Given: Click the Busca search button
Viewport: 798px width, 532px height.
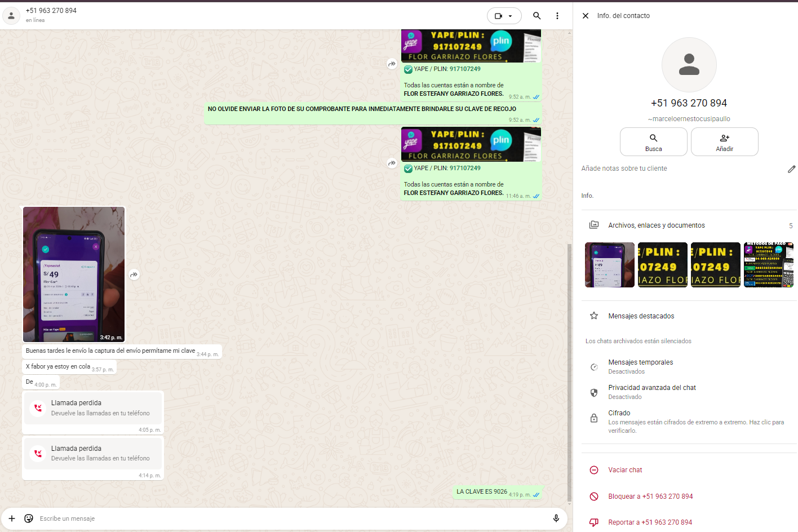Looking at the screenshot, I should [x=653, y=141].
